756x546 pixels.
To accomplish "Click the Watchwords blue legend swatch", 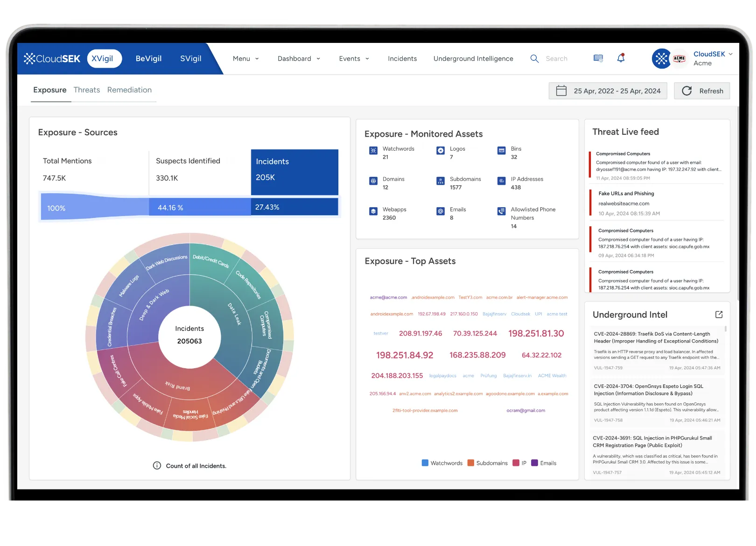I will tap(425, 463).
